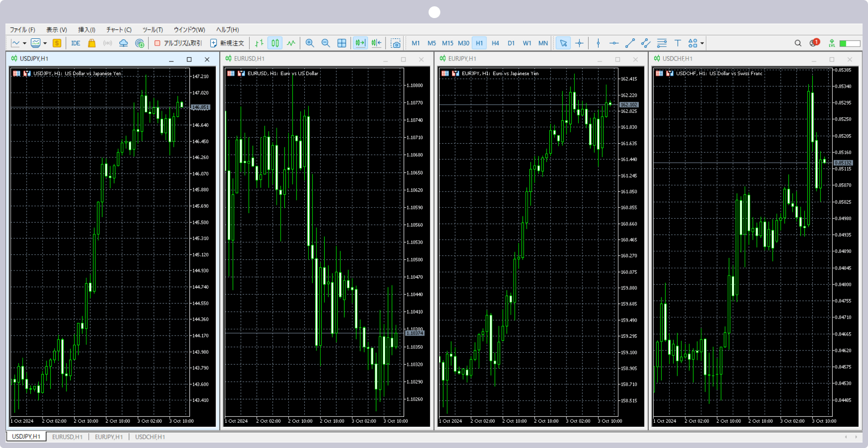Viewport: 868px width, 448px height.
Task: Click the USDCHF,H1 chart window title bar
Action: (x=732, y=59)
